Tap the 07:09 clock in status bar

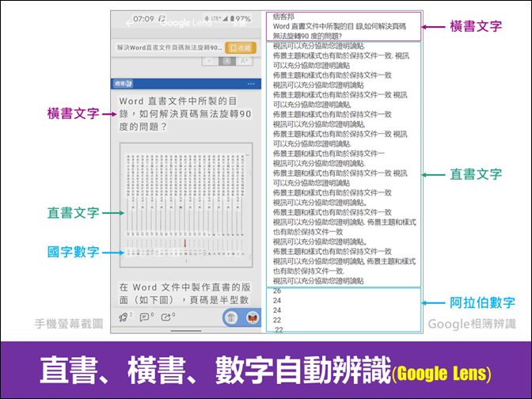143,19
